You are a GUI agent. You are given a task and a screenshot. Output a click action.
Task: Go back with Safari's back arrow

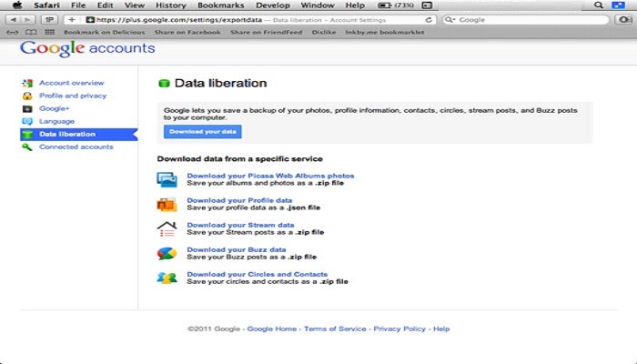click(14, 19)
